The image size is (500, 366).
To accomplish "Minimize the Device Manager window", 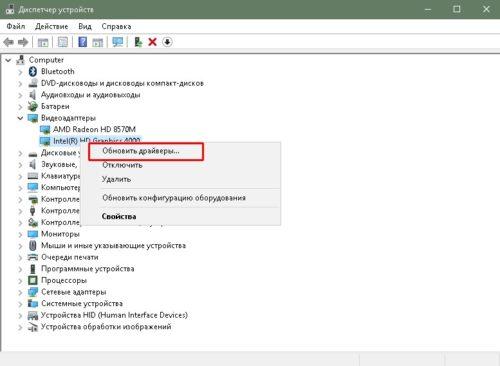I will pos(428,9).
